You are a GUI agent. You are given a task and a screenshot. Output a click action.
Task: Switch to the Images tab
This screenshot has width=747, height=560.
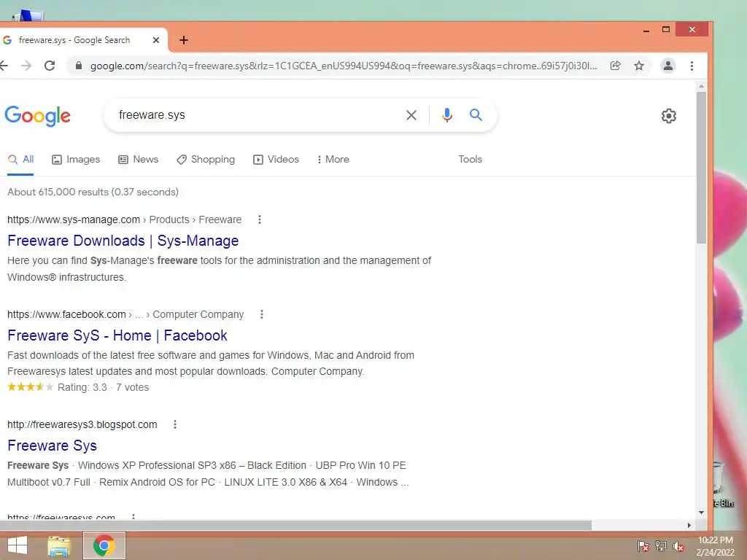[76, 160]
